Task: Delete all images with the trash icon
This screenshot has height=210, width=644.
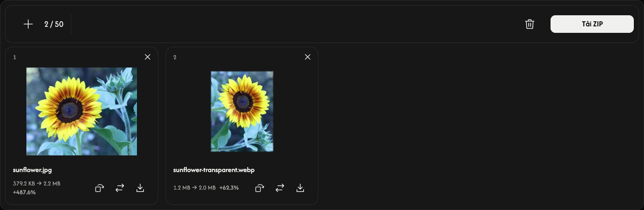Action: click(530, 24)
